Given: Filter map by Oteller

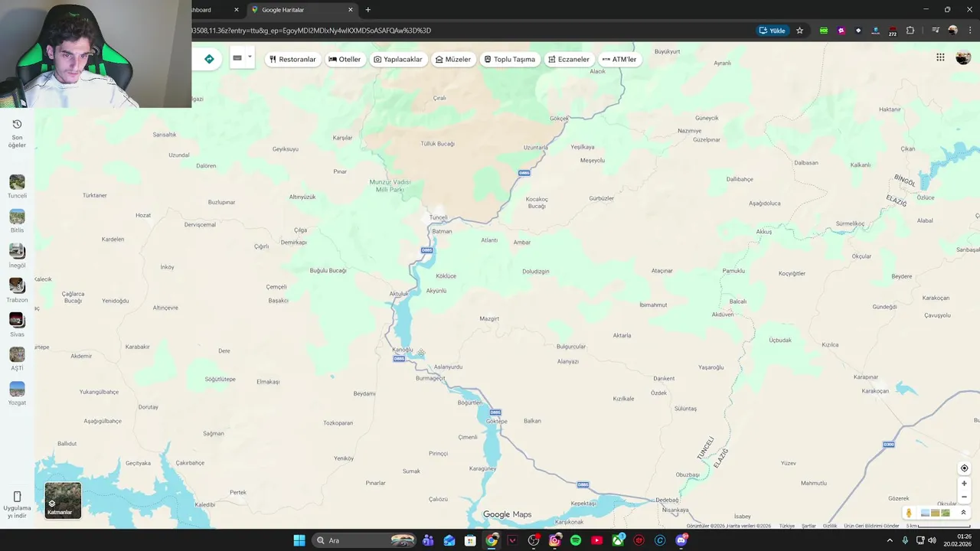Looking at the screenshot, I should click(x=345, y=59).
